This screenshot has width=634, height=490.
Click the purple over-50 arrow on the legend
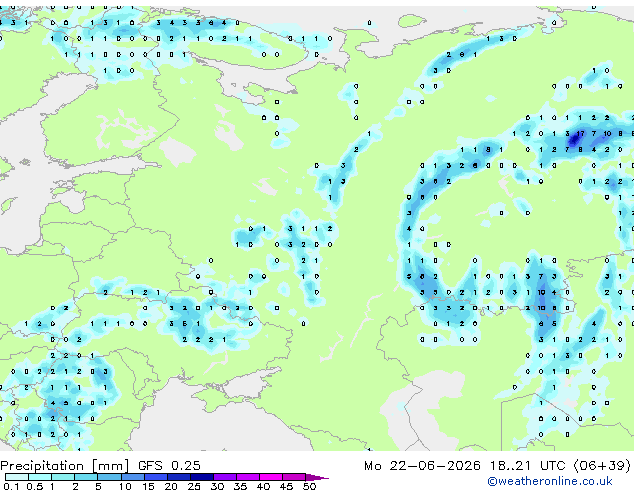pyautogui.click(x=317, y=477)
